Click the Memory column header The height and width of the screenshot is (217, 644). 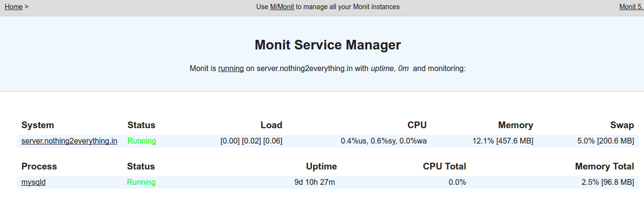point(515,125)
